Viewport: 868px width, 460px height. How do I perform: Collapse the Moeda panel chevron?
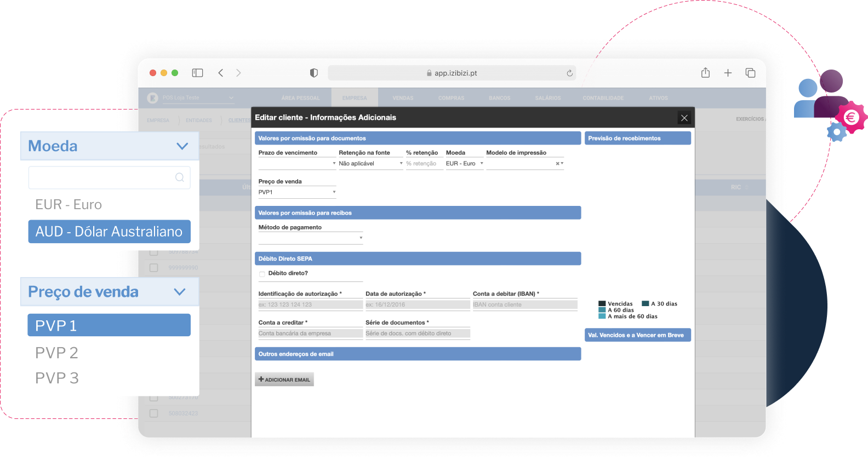point(182,146)
